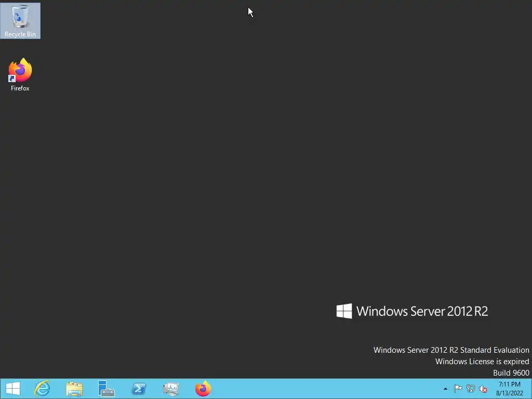532x399 pixels.
Task: Open File Explorer from the taskbar
Action: [74, 389]
